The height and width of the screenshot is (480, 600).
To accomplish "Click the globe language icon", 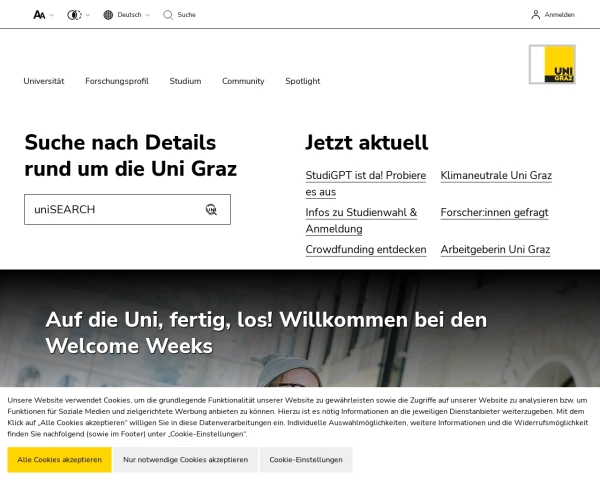I will 108,15.
